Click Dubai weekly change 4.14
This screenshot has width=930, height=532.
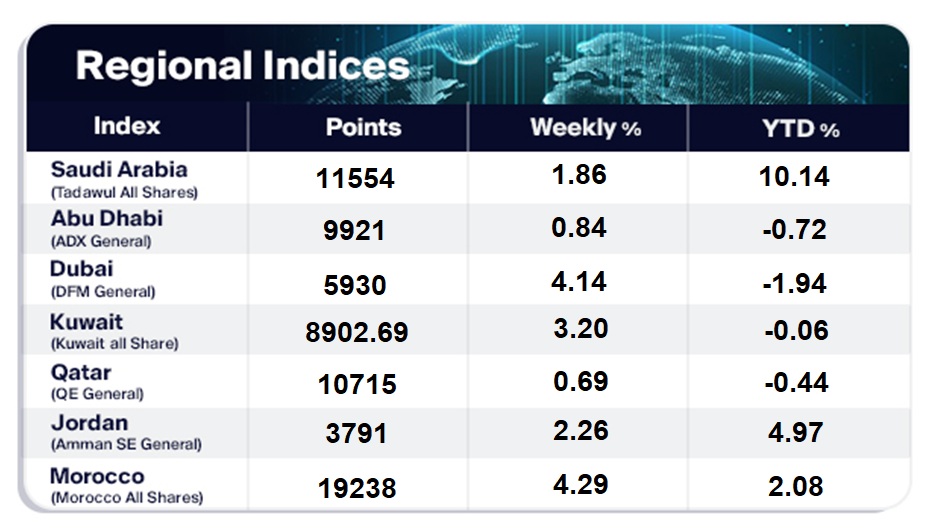point(579,281)
